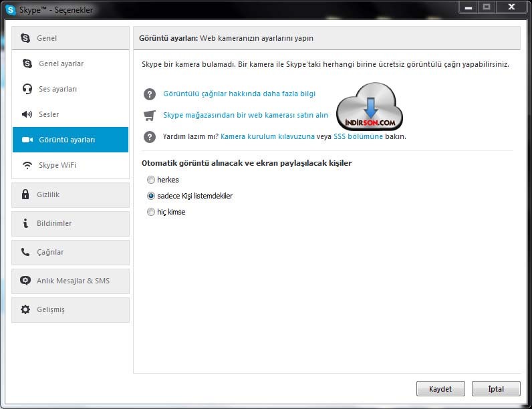The width and height of the screenshot is (532, 409).
Task: Click the gear icon beside Gelişmiş
Action: coord(25,309)
